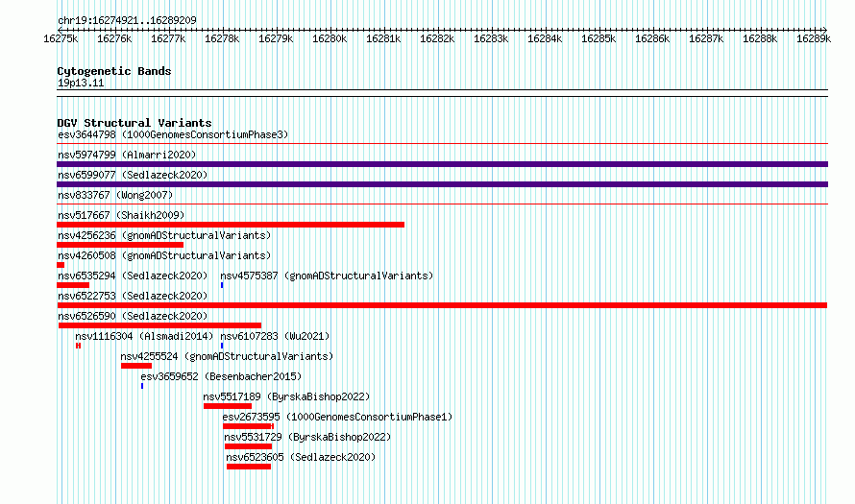
Task: Click the 16279k ruler label
Action: click(x=276, y=38)
